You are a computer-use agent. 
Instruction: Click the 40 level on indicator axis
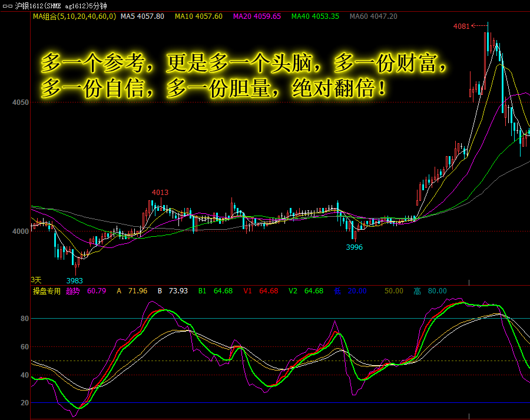pos(25,375)
